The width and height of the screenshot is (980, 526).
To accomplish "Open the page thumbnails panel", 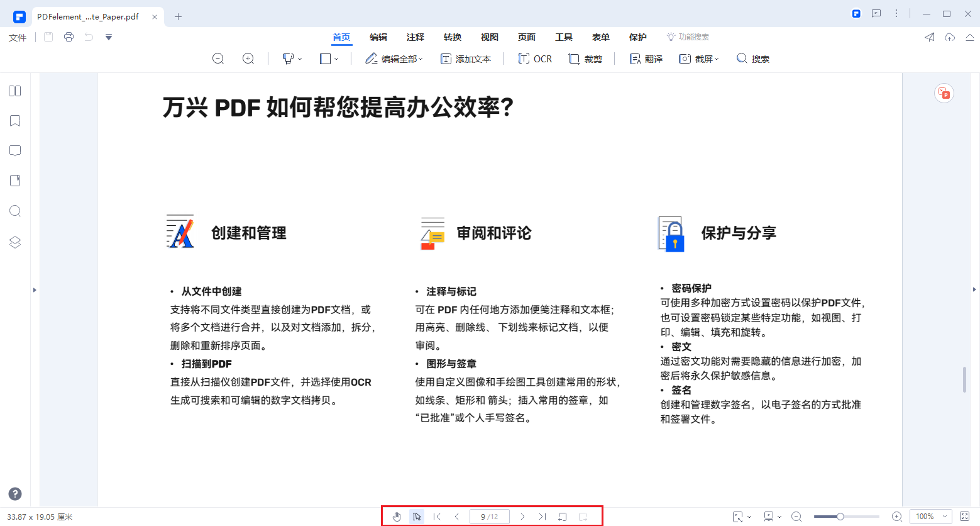I will 14,91.
